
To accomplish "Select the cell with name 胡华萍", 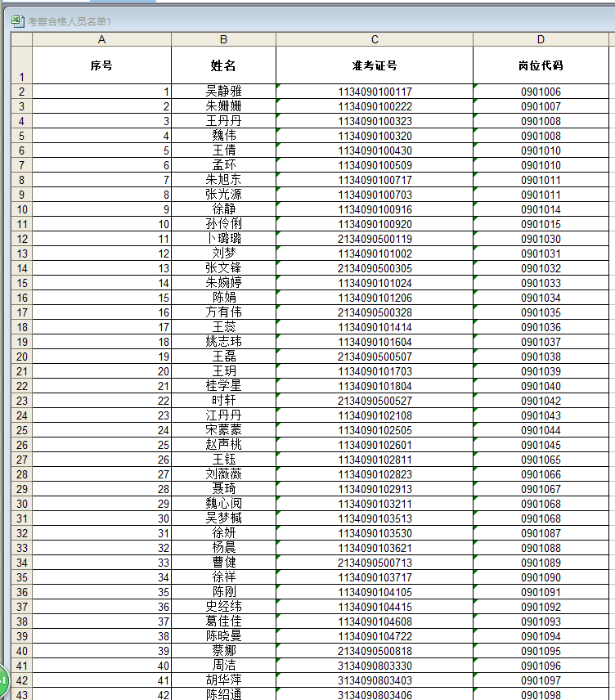I will coord(224,681).
